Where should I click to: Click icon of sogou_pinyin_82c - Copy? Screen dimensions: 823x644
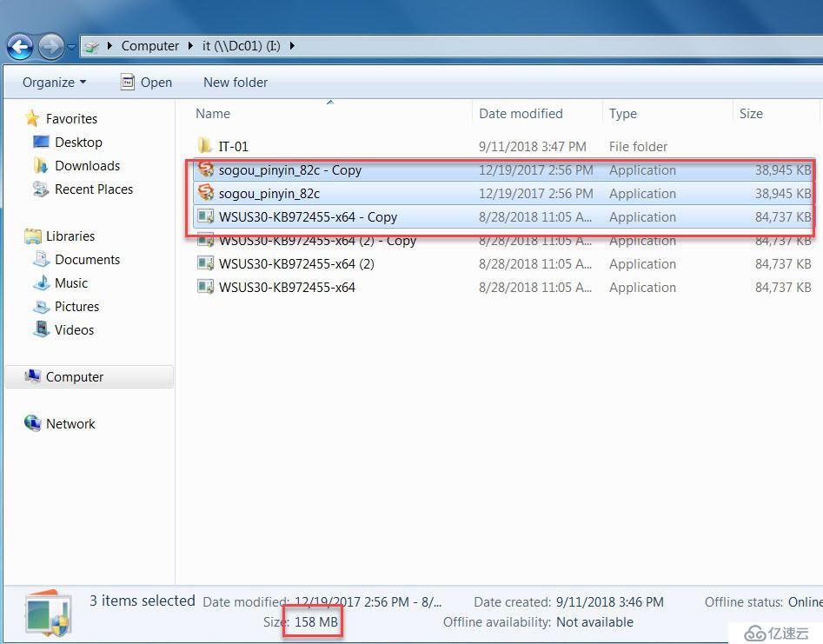point(205,169)
